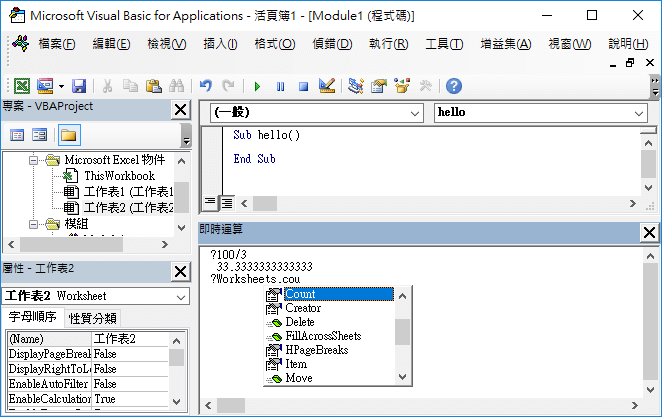662x417 pixels.
Task: Close the 專案 - VBAProject panel
Action: click(x=180, y=110)
